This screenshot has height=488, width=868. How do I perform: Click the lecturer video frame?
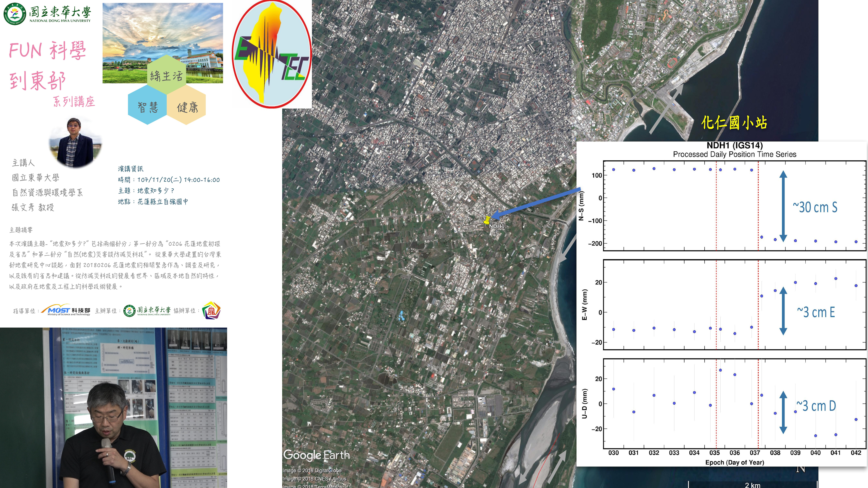(x=113, y=408)
